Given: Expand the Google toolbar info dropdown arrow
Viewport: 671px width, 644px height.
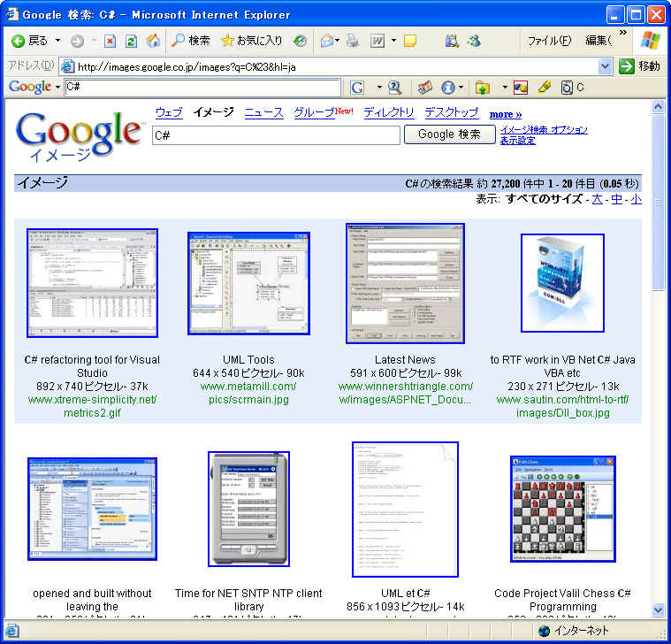Looking at the screenshot, I should (x=461, y=88).
